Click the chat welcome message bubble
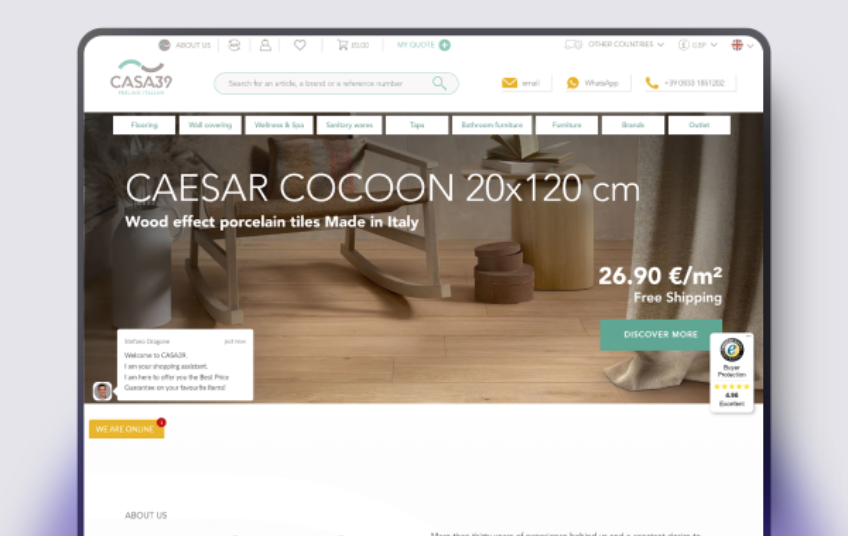Viewport: 848px width, 536px height. (185, 365)
